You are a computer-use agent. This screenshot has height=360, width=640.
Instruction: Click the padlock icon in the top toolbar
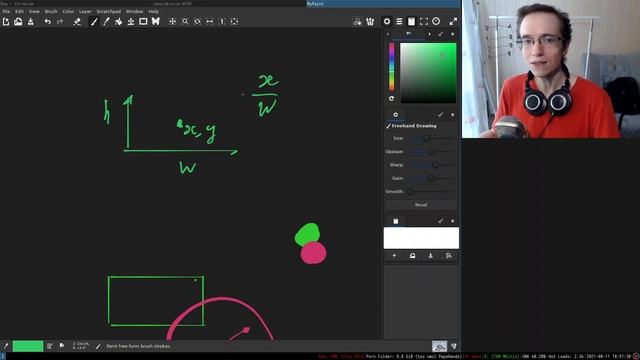coord(358,22)
